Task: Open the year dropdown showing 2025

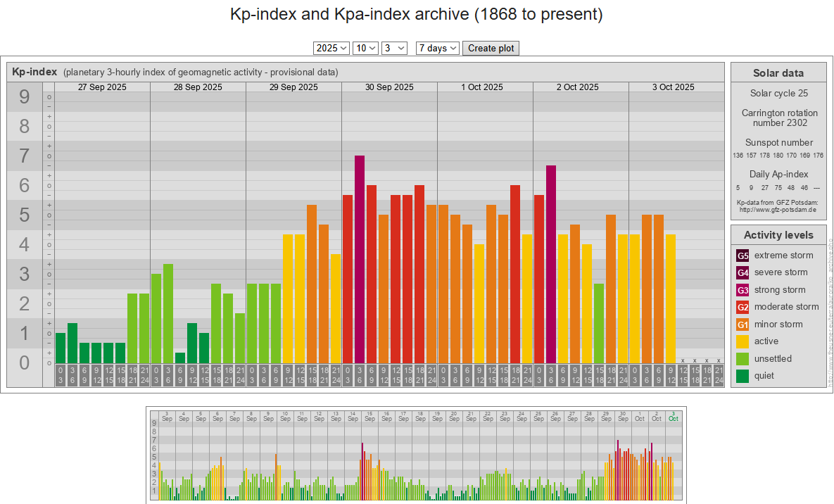Action: (331, 48)
